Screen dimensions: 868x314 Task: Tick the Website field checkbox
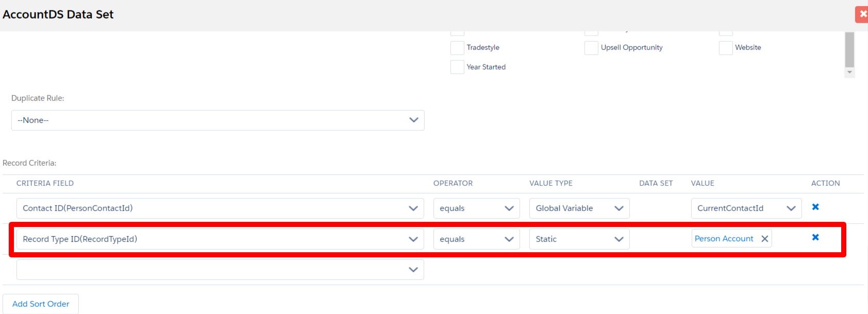(x=726, y=48)
